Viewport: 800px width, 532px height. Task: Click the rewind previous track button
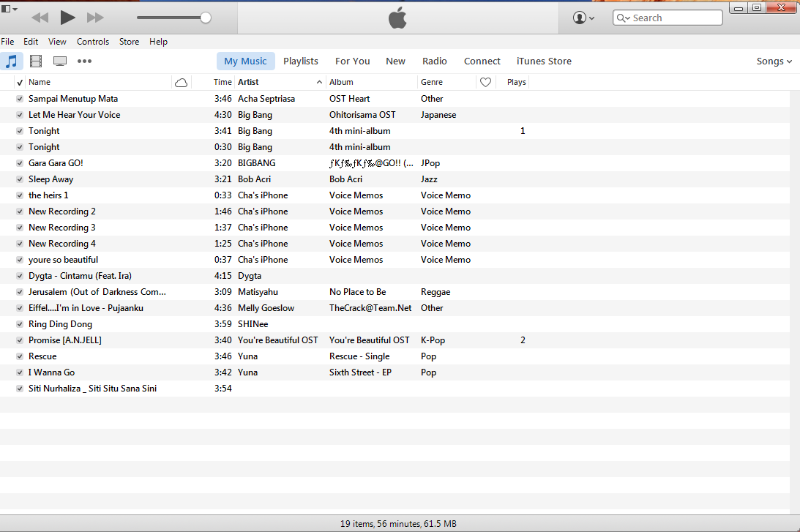pos(40,18)
